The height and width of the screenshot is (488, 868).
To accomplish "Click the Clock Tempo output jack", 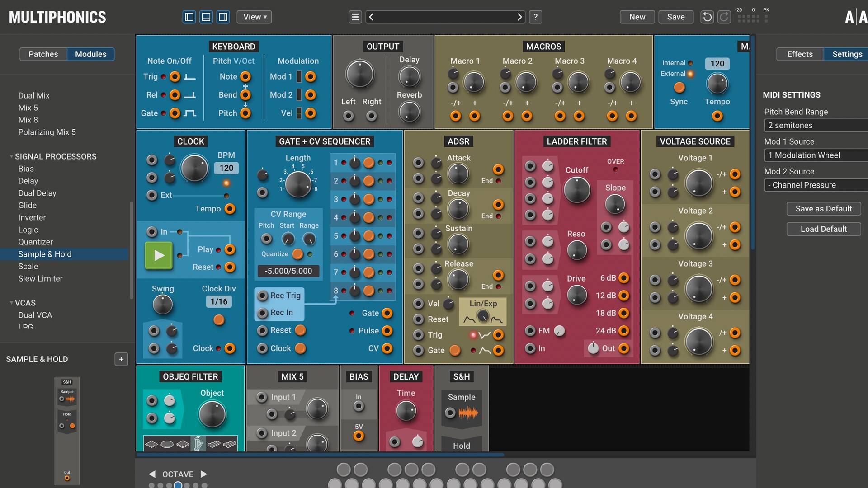I will pos(230,209).
